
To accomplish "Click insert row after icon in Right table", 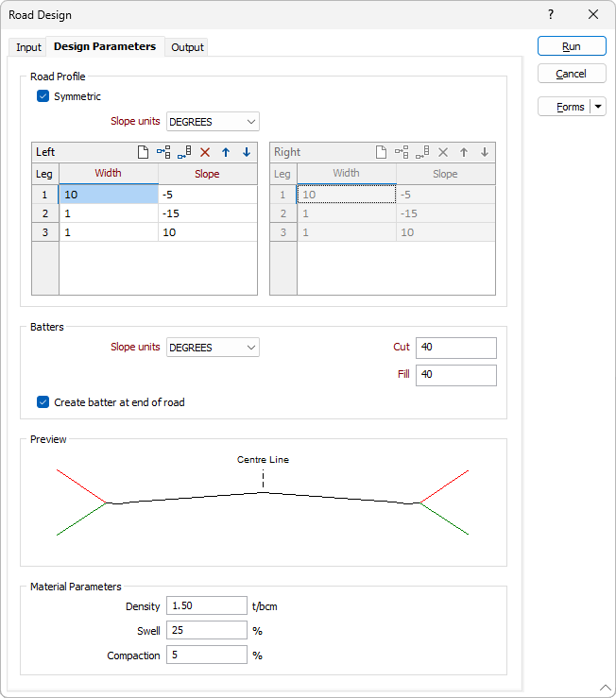I will [x=422, y=152].
